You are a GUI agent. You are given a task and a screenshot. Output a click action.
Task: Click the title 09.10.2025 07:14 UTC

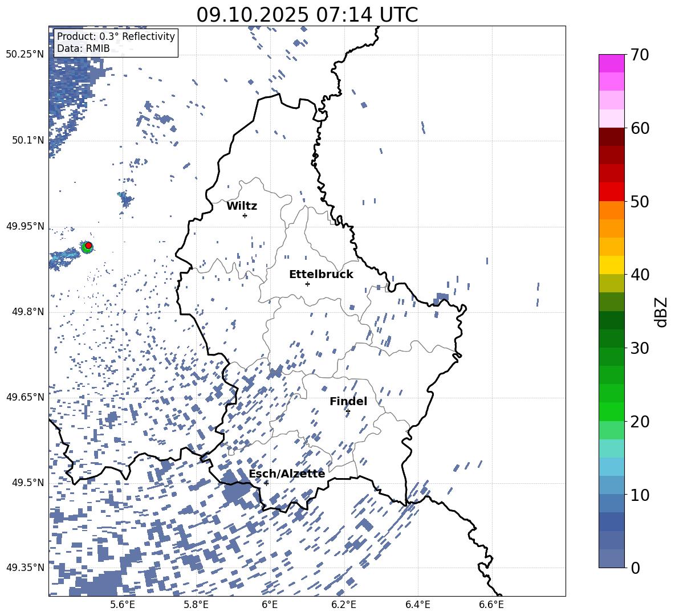[307, 15]
